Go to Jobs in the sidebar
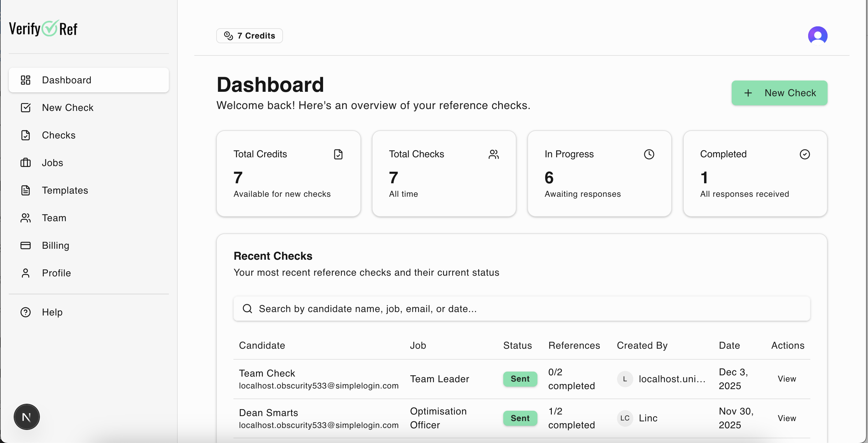 pos(52,163)
